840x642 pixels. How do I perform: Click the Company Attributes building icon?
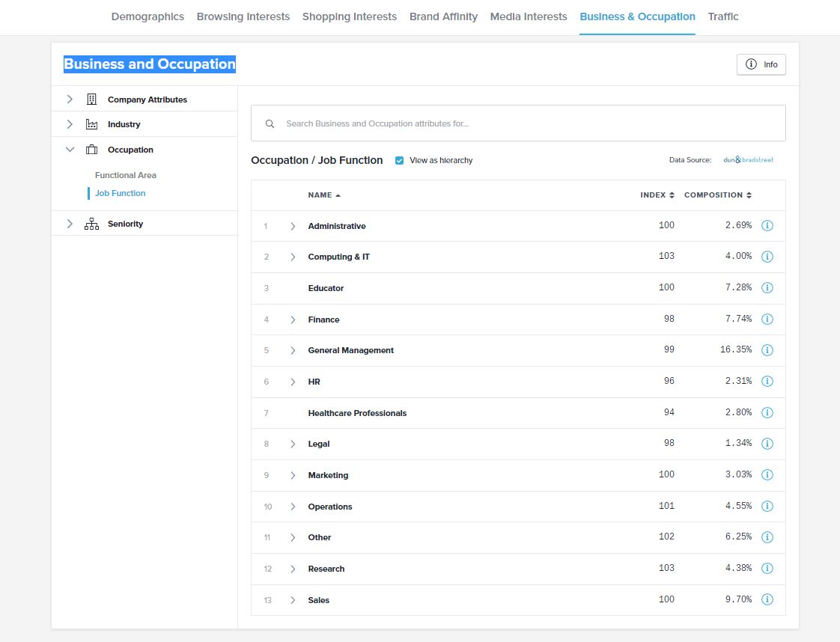click(91, 99)
